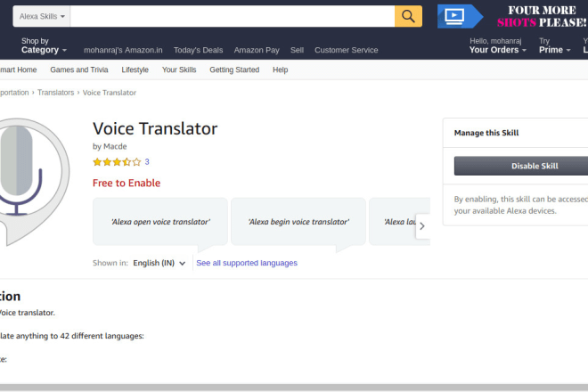Click the transportation breadcrumb link
Viewport: 588px width, 392px height.
coord(14,93)
